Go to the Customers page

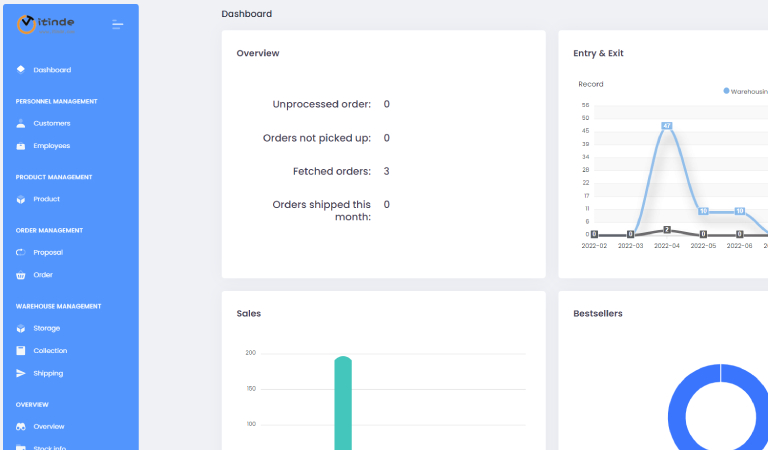pos(52,123)
